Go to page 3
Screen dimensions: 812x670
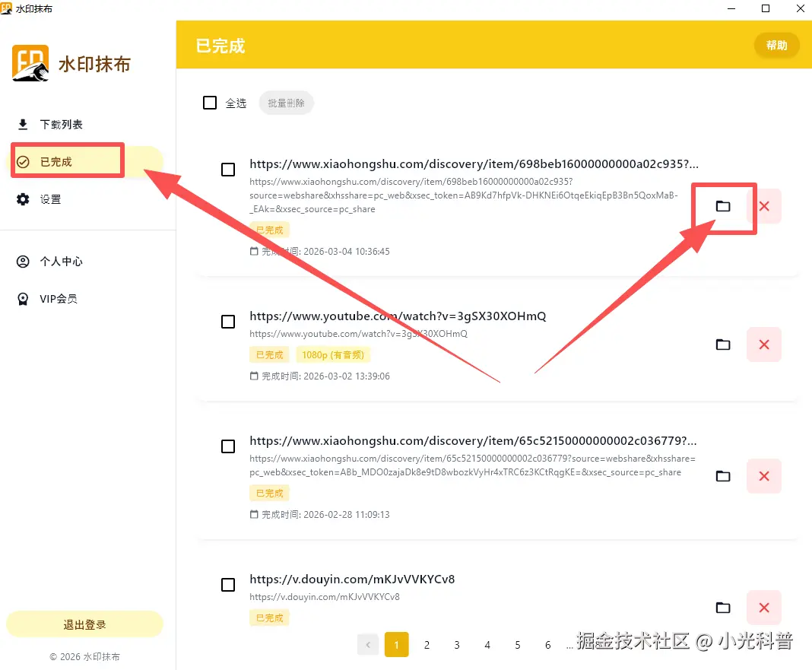457,645
